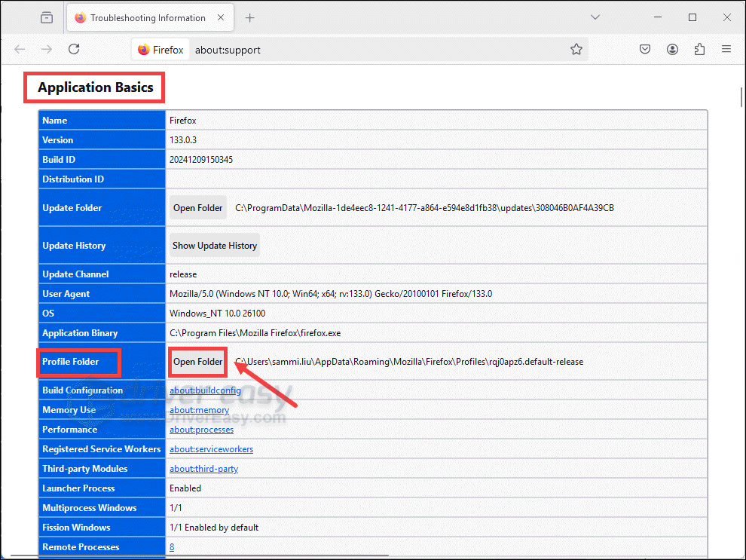
Task: Go back with the back arrow
Action: pos(20,49)
